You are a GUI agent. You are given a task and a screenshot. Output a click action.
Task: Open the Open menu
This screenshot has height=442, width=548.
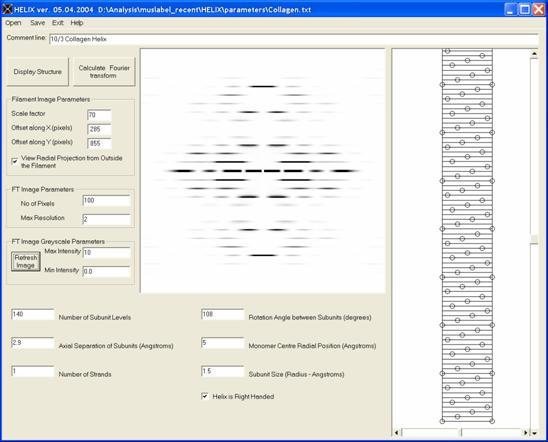(x=13, y=23)
